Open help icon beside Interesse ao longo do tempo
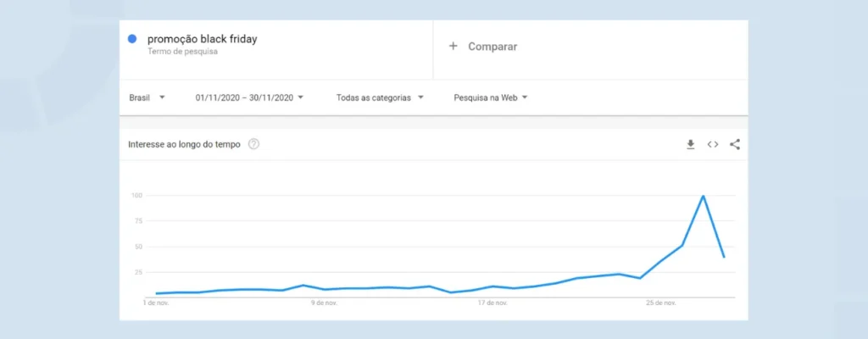Viewport: 868px width, 339px height. [253, 145]
